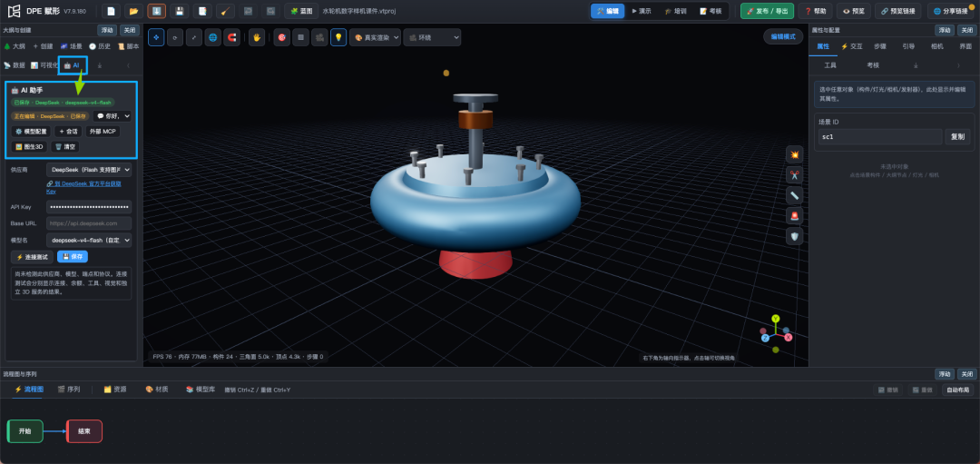980x464 pixels.
Task: Open the 脚本 script tab
Action: point(129,47)
